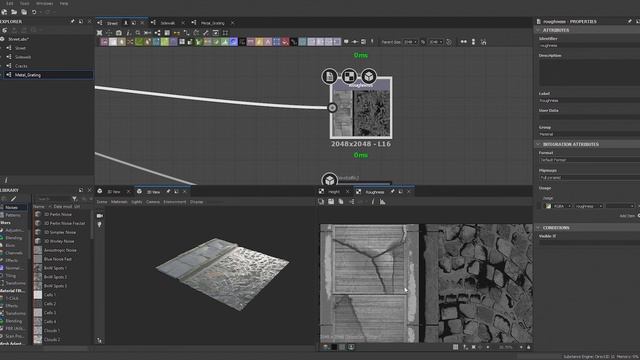Click the Anisotropic Noise library item
640x360 pixels.
tap(60, 250)
